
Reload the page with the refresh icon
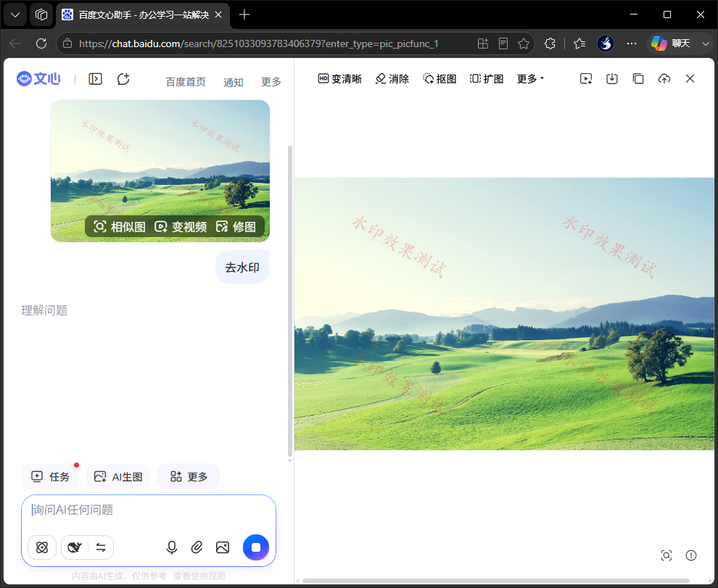pos(41,44)
